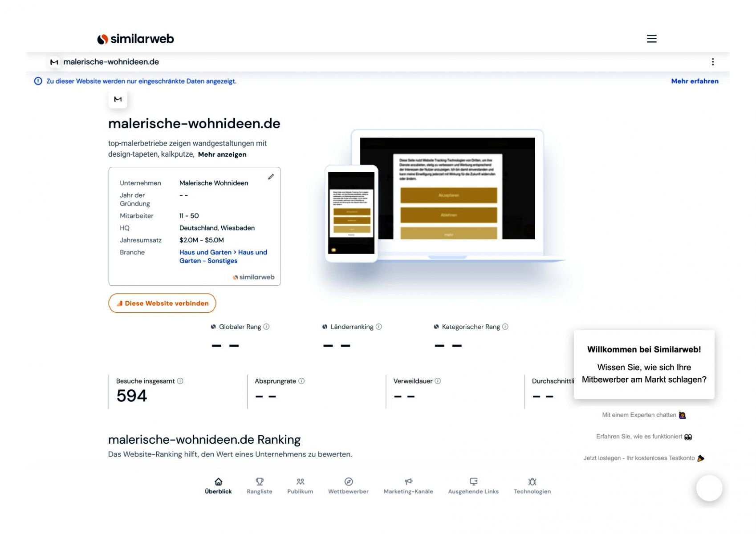Open the Rangliste tab
This screenshot has height=534, width=756.
click(x=260, y=486)
